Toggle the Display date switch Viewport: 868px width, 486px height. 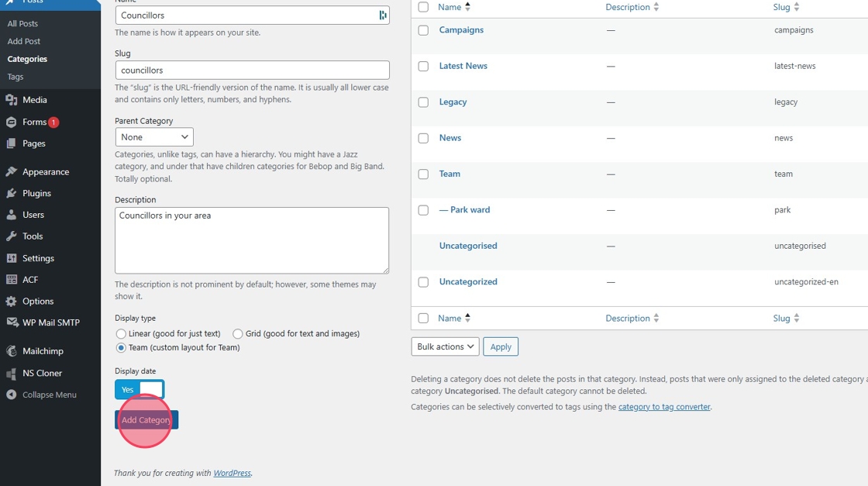click(139, 389)
